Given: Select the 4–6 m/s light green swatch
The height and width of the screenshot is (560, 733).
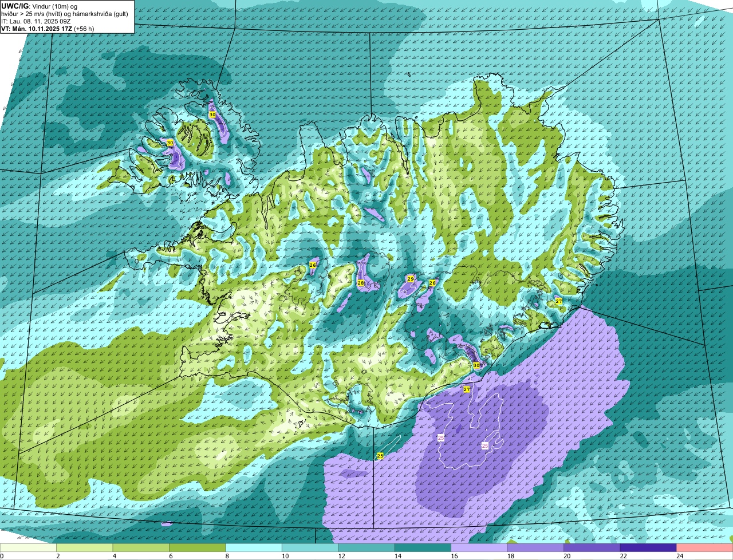Looking at the screenshot, I should point(141,547).
